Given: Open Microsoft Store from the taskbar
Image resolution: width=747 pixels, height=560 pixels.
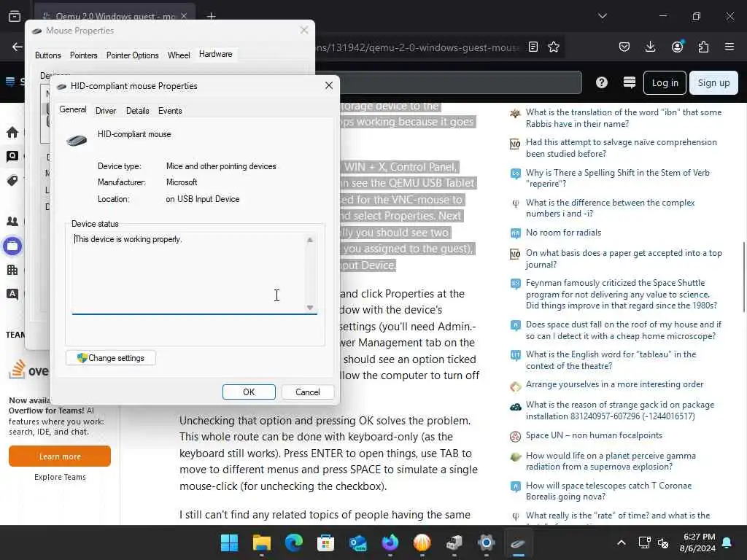Looking at the screenshot, I should 325,542.
